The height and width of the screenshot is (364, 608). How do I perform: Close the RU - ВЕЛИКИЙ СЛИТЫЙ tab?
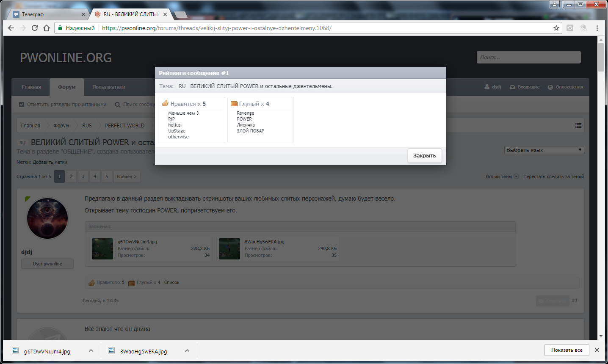point(165,14)
